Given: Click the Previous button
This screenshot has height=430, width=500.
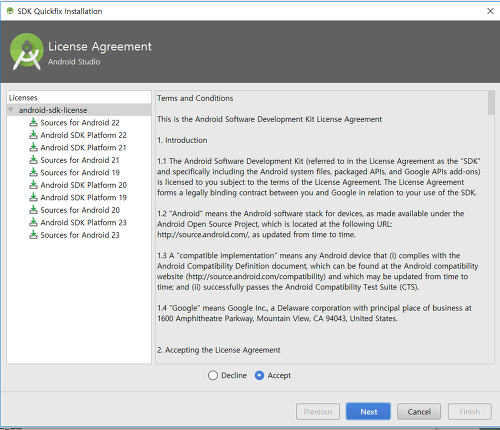Looking at the screenshot, I should tap(318, 412).
